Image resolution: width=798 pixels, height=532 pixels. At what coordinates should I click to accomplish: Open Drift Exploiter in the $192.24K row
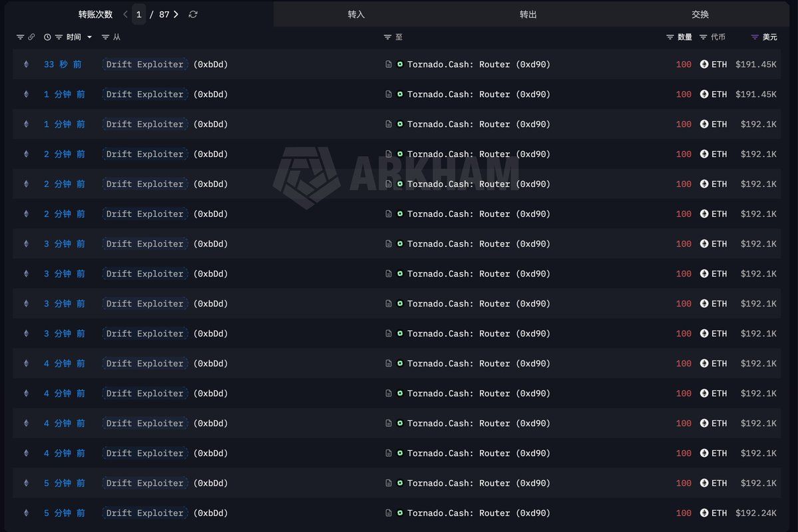coord(144,513)
